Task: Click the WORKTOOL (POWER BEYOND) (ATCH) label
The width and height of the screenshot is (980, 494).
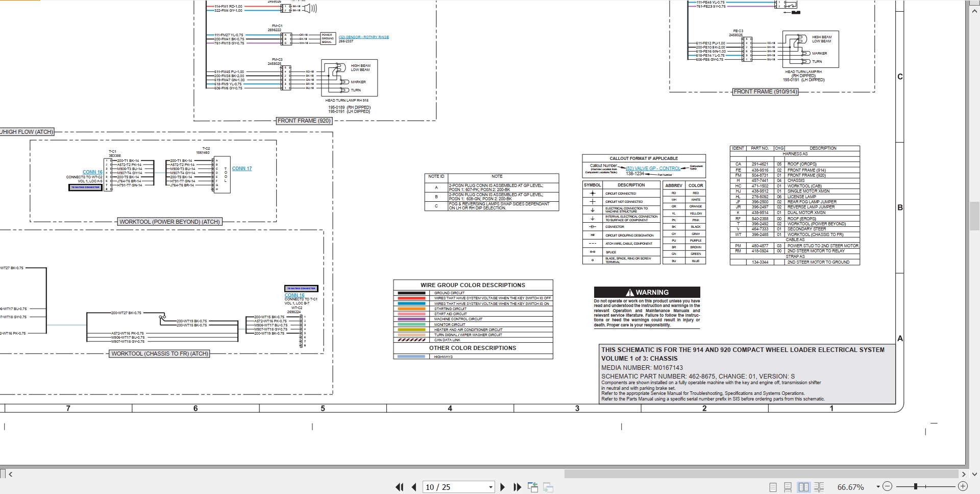Action: click(x=169, y=222)
